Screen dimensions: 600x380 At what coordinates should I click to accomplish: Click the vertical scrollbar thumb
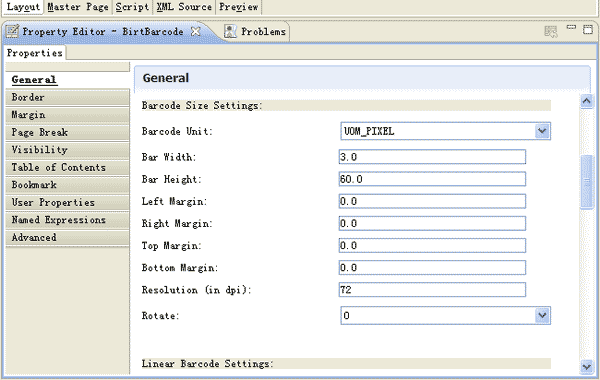click(587, 182)
